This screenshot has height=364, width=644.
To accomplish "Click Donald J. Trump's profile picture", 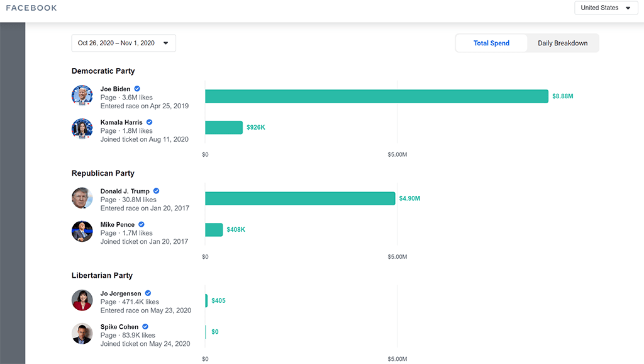I will coord(82,198).
